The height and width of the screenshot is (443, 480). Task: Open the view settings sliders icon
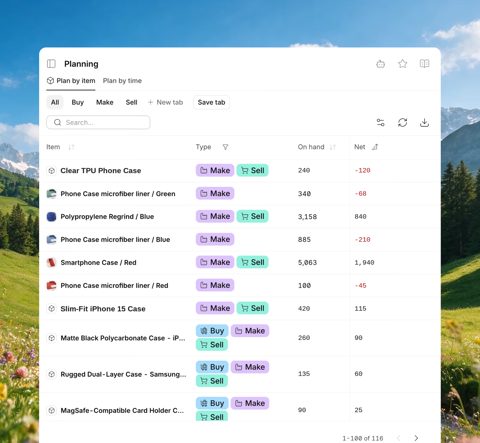coord(381,123)
